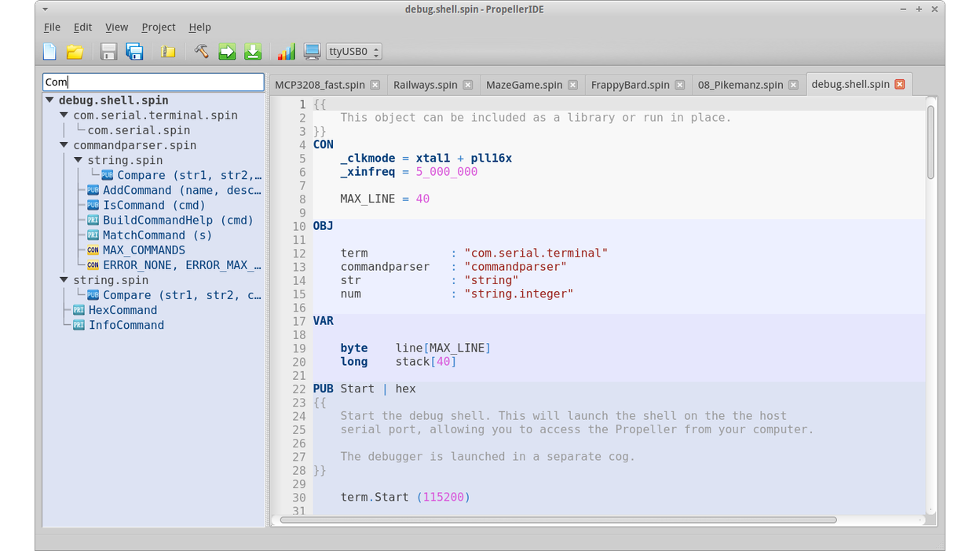Collapse the debug.shell.spin root node
The width and height of the screenshot is (980, 551).
click(50, 100)
